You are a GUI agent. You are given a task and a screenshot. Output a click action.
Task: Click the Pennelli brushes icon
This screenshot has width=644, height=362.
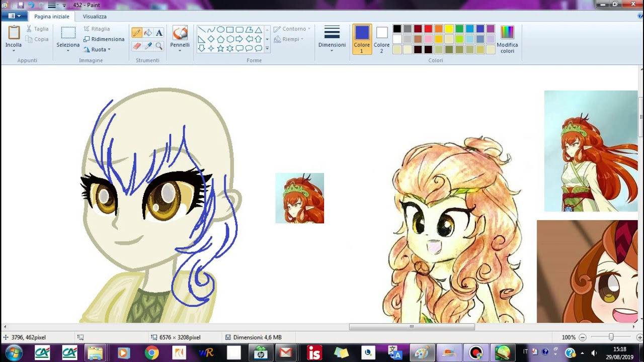click(180, 33)
